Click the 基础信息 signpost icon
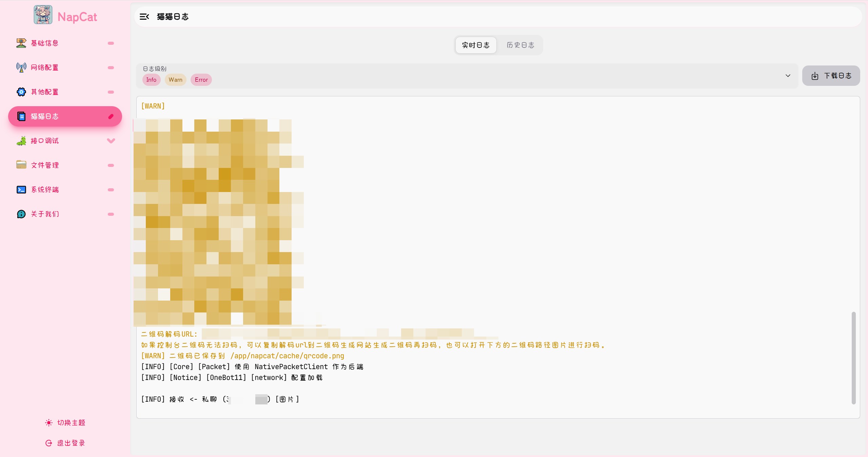868x457 pixels. pos(21,43)
